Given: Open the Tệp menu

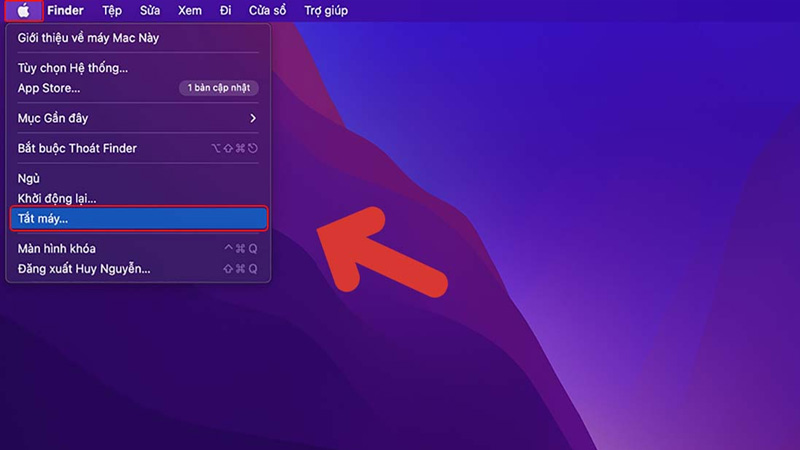Looking at the screenshot, I should point(112,11).
